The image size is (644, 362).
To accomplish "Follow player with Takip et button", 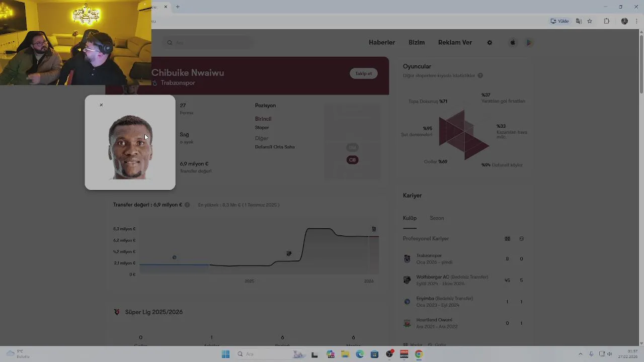I will tap(364, 73).
